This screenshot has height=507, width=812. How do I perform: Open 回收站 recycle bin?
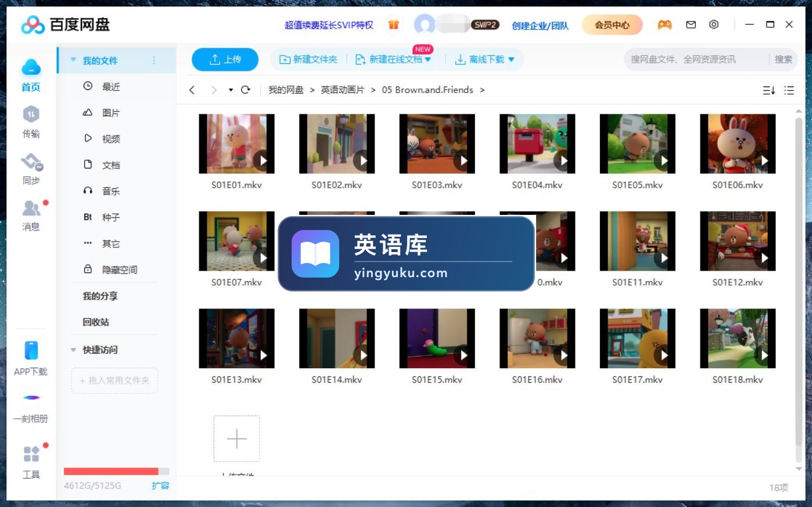(96, 322)
